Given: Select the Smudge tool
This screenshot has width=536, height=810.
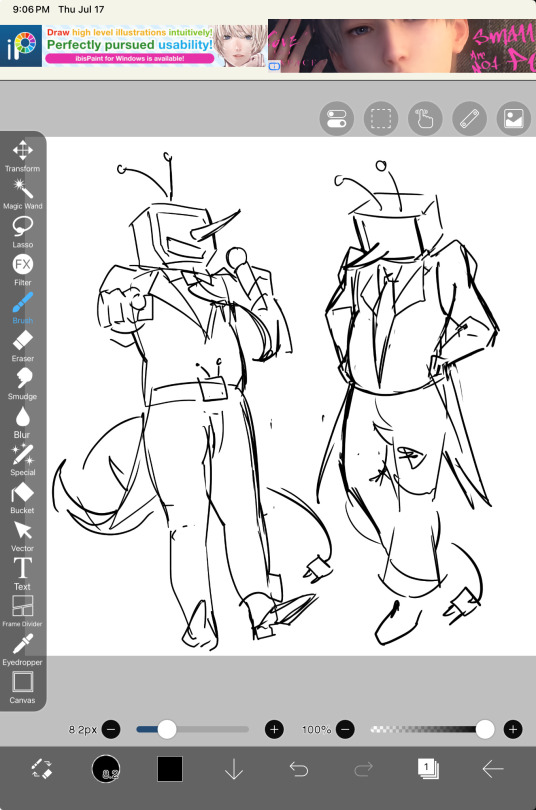Looking at the screenshot, I should (x=22, y=384).
